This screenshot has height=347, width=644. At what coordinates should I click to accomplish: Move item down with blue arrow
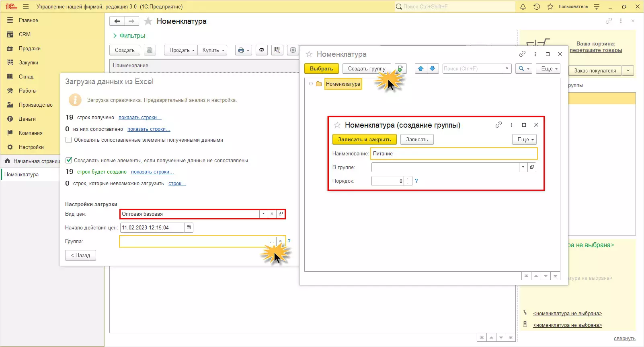click(x=433, y=68)
